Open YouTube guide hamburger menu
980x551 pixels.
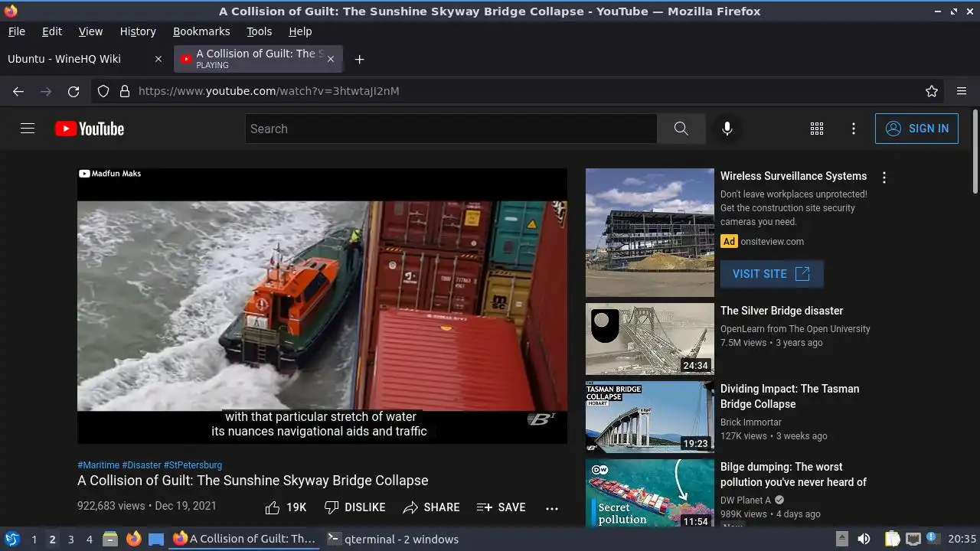pyautogui.click(x=28, y=129)
